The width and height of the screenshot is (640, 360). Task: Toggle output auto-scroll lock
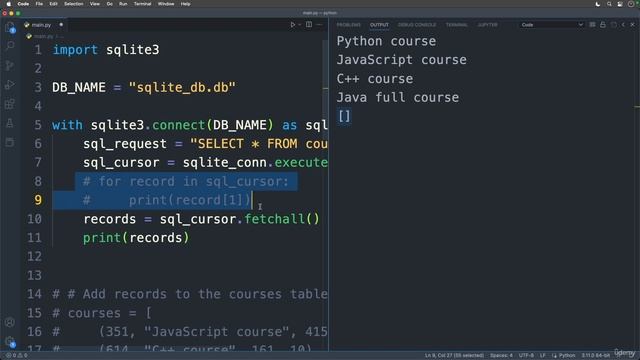[603, 25]
